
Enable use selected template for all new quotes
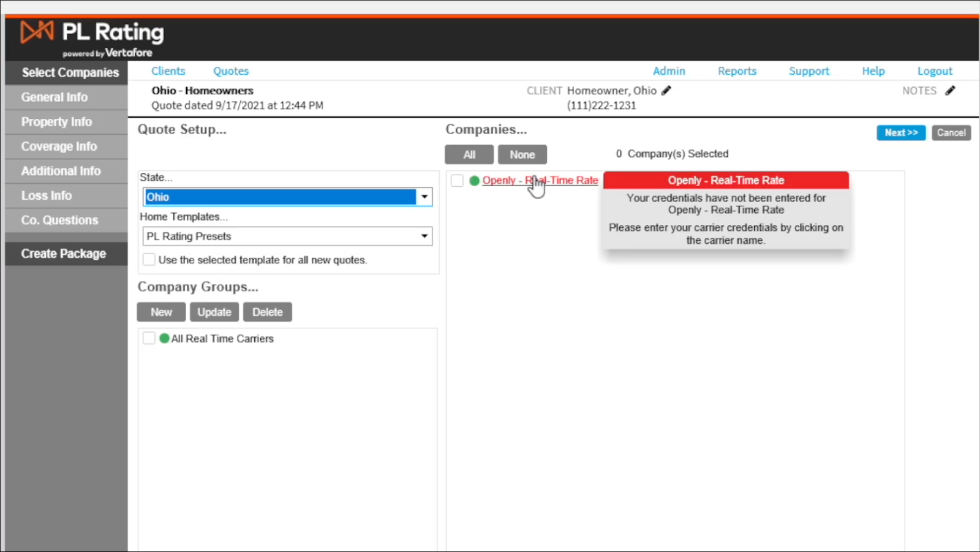click(x=149, y=260)
